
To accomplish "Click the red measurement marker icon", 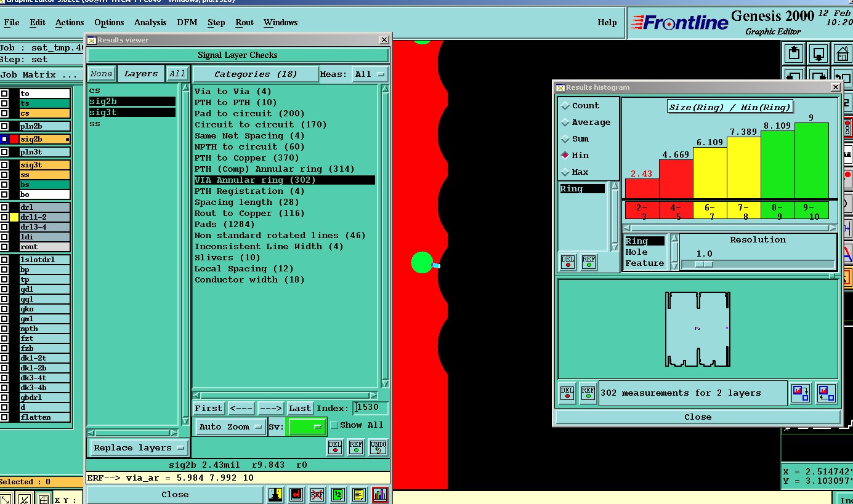I will [296, 494].
